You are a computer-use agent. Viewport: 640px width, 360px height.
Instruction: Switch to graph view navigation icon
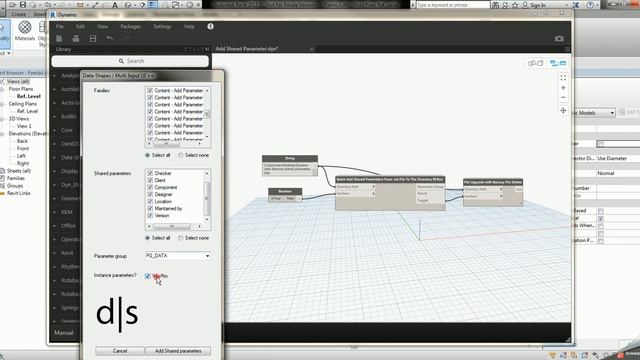coord(558,63)
